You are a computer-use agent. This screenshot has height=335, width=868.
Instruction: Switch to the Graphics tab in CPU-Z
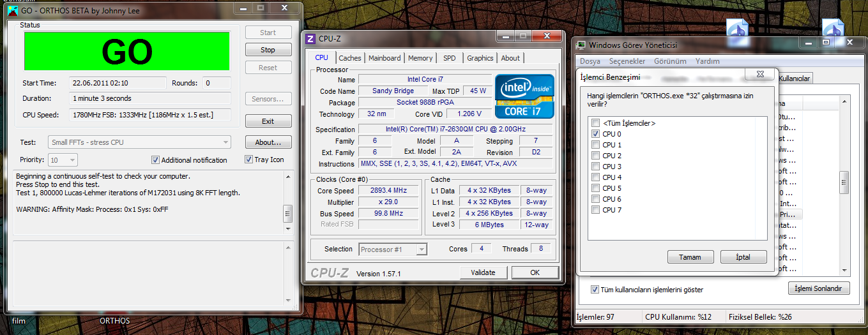[480, 58]
